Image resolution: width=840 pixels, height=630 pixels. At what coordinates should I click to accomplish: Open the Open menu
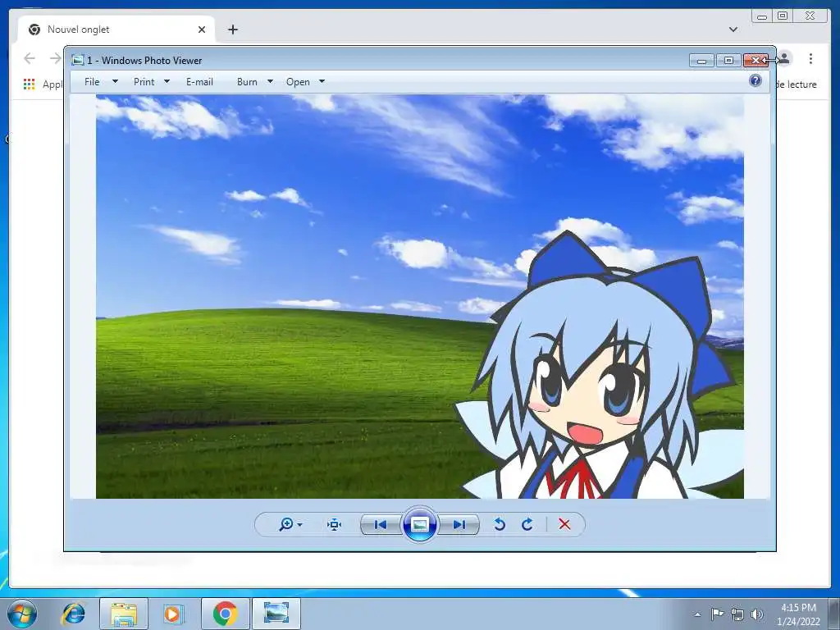pos(298,81)
